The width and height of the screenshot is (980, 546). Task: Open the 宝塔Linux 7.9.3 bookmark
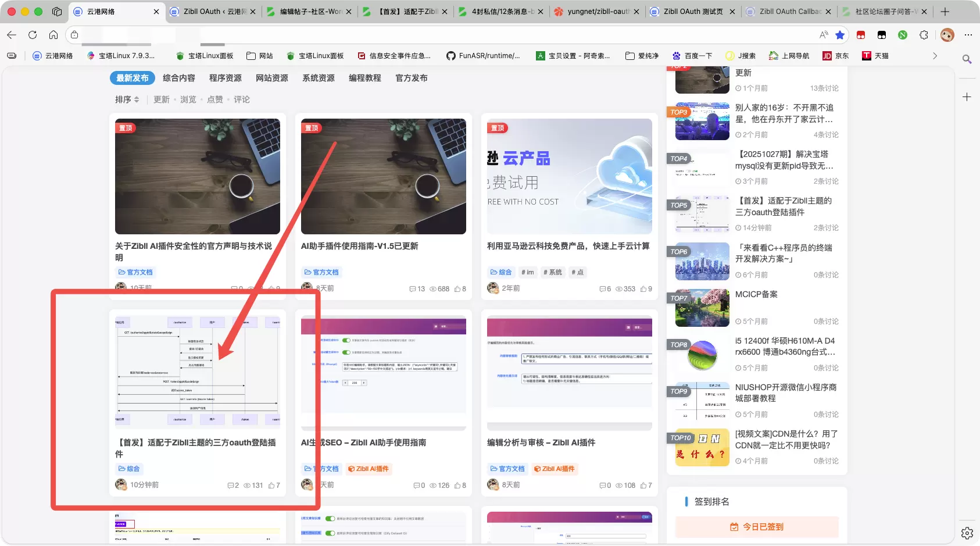(120, 56)
